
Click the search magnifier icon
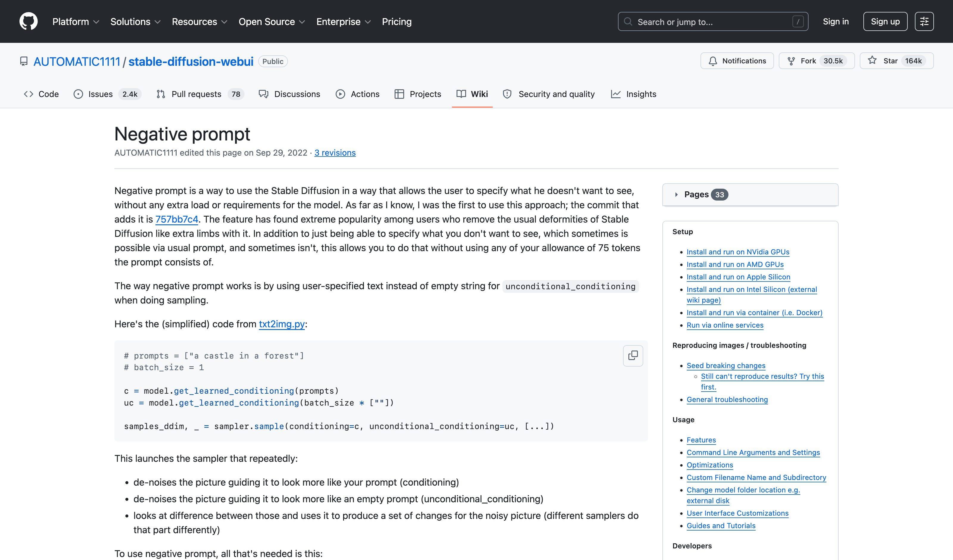(628, 21)
